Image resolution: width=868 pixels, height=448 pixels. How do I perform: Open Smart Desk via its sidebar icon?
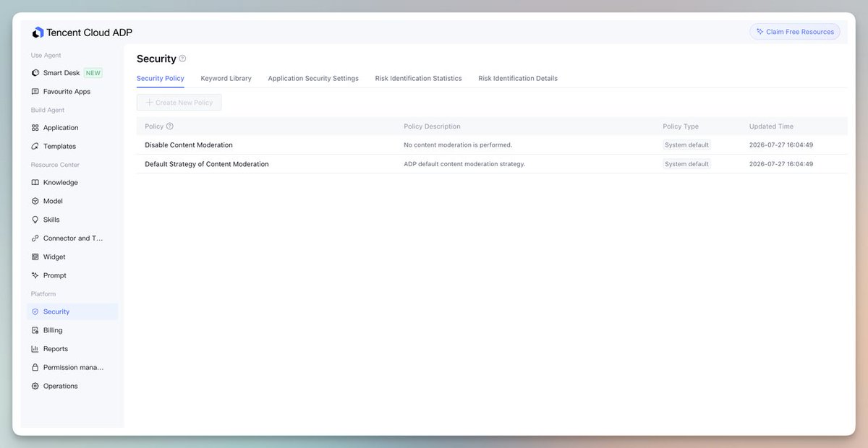(x=35, y=73)
